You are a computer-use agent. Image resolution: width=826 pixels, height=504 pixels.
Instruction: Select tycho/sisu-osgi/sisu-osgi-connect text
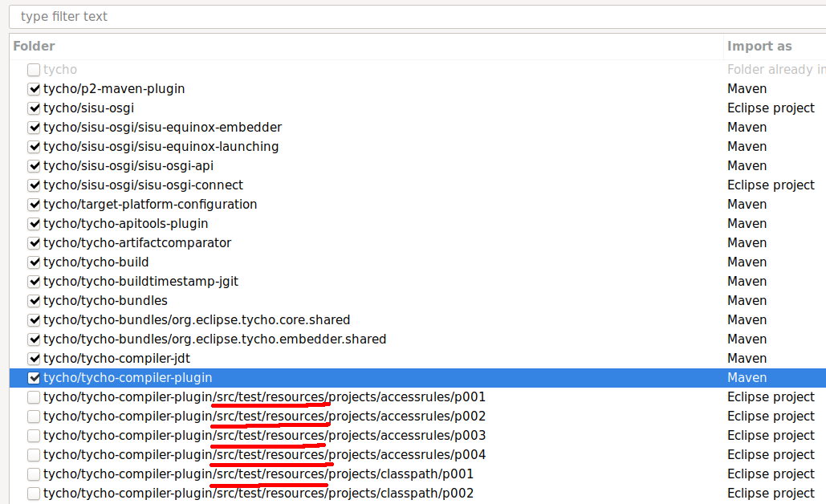[x=143, y=185]
